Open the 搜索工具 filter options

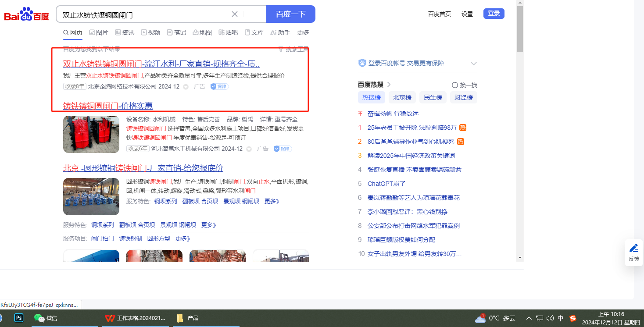[x=293, y=49]
